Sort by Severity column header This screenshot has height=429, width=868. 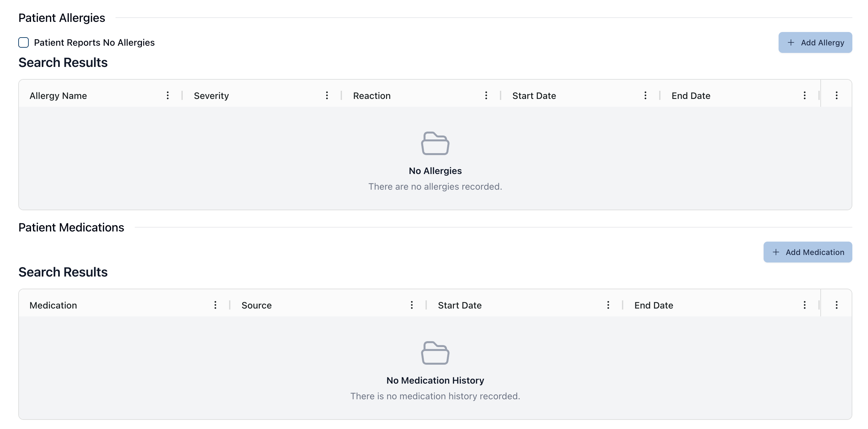pyautogui.click(x=211, y=96)
